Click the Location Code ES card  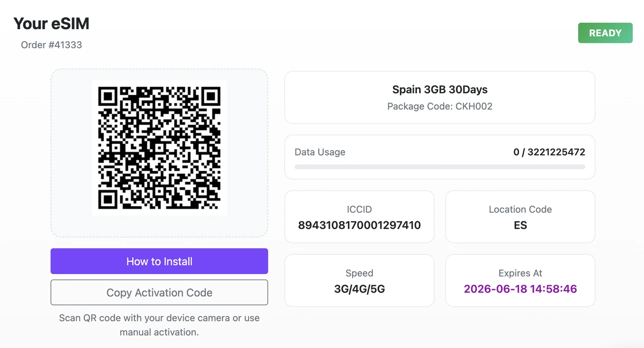coord(520,217)
